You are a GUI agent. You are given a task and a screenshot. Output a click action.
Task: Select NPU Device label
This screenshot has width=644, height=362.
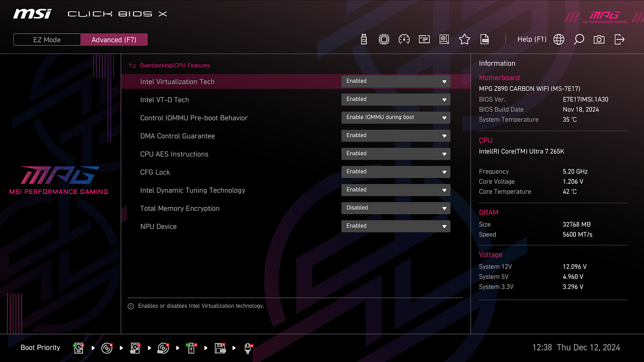[159, 226]
